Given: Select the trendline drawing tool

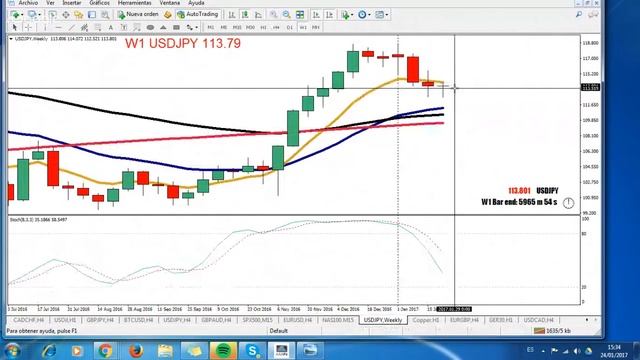Looking at the screenshot, I should pyautogui.click(x=71, y=27).
